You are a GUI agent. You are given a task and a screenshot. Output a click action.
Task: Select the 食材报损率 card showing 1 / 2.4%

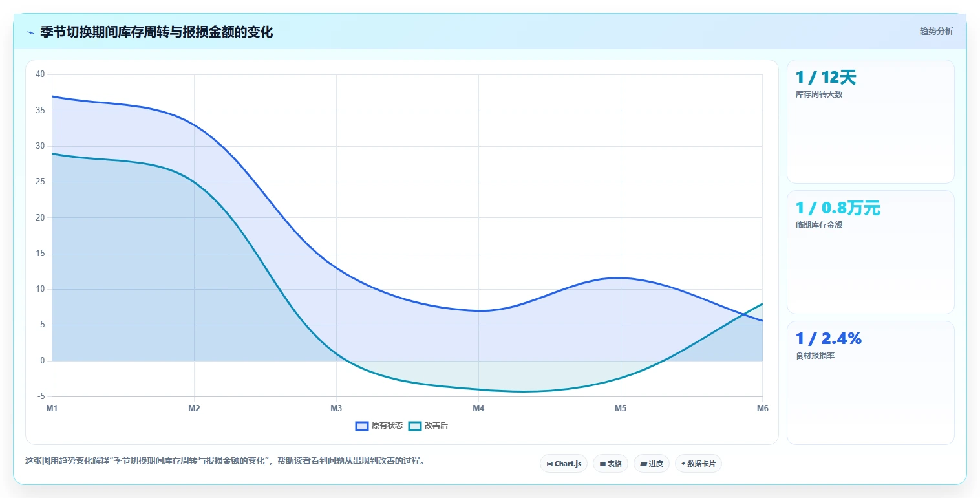pyautogui.click(x=870, y=383)
